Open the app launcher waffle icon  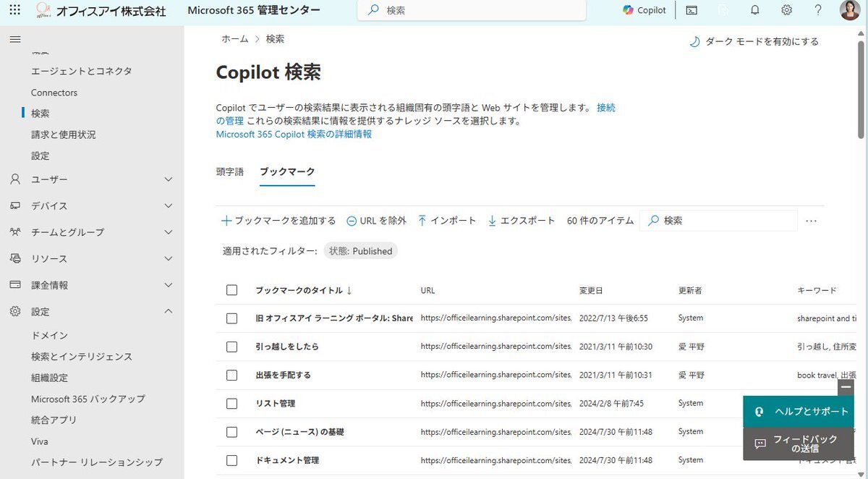click(15, 10)
